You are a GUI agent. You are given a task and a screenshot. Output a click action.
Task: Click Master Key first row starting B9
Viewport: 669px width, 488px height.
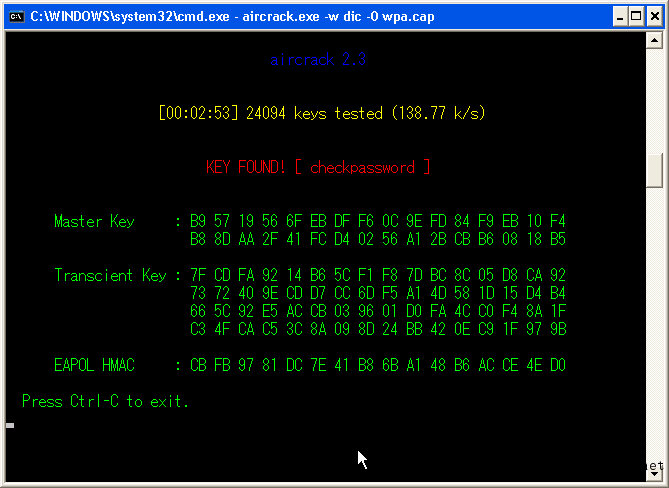pyautogui.click(x=378, y=221)
